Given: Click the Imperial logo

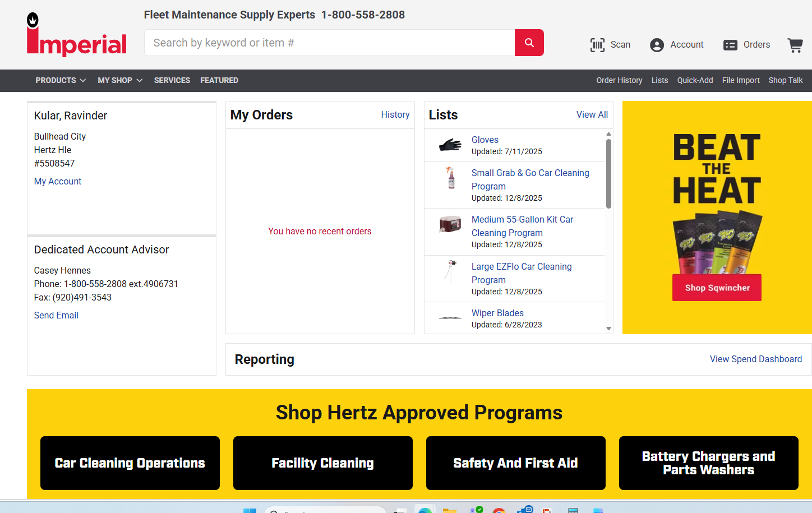Looking at the screenshot, I should click(77, 35).
